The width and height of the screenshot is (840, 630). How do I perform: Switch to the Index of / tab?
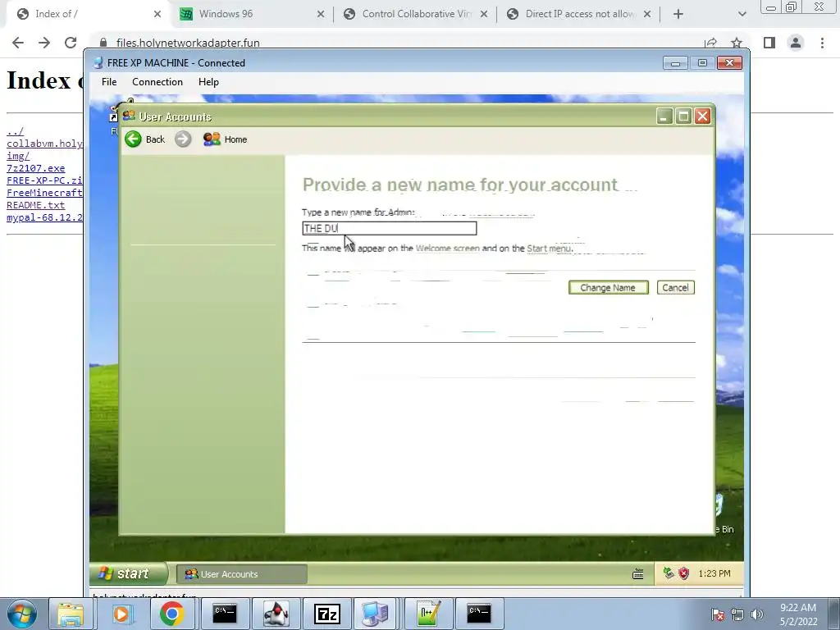point(89,14)
